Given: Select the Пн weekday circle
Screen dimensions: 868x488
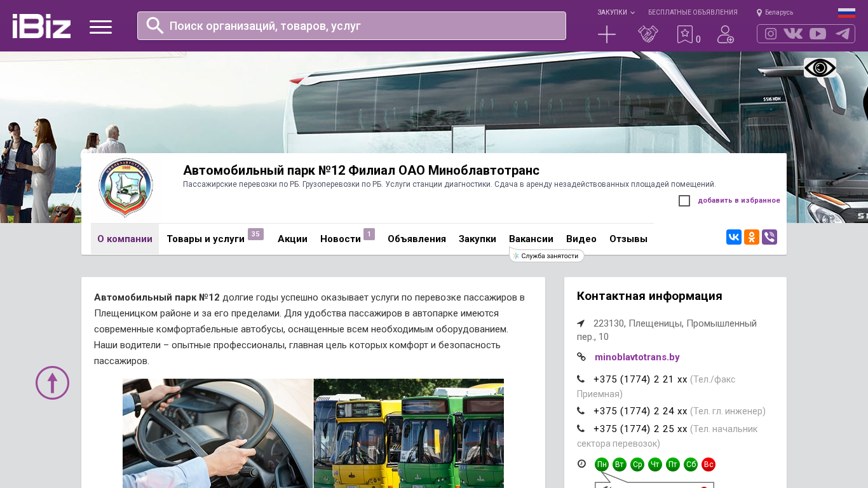Looking at the screenshot, I should (602, 464).
